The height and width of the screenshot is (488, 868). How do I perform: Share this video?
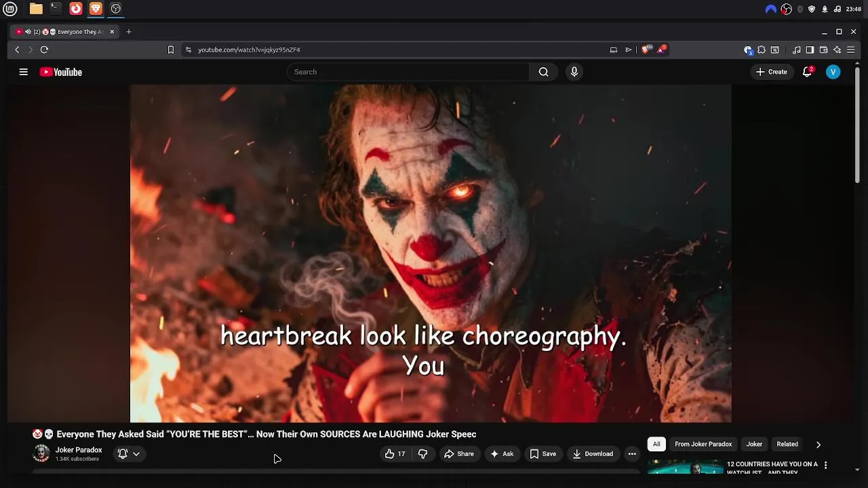459,454
